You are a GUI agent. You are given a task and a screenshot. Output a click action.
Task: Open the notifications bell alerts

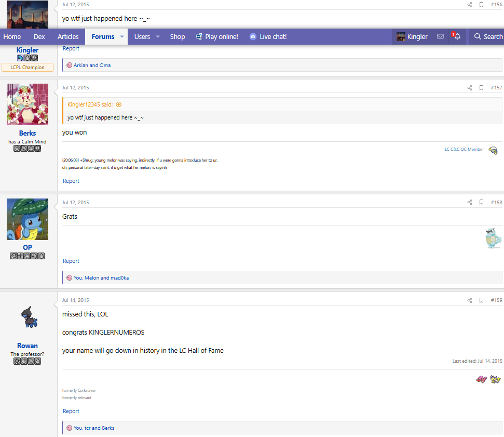(457, 37)
